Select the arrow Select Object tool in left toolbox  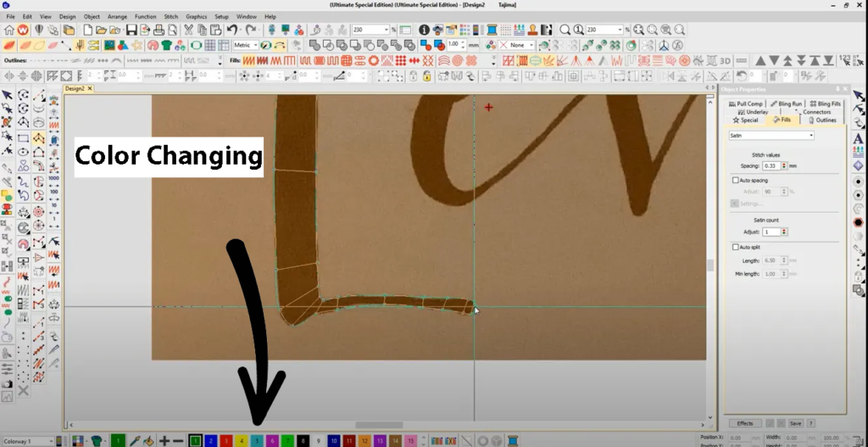7,95
